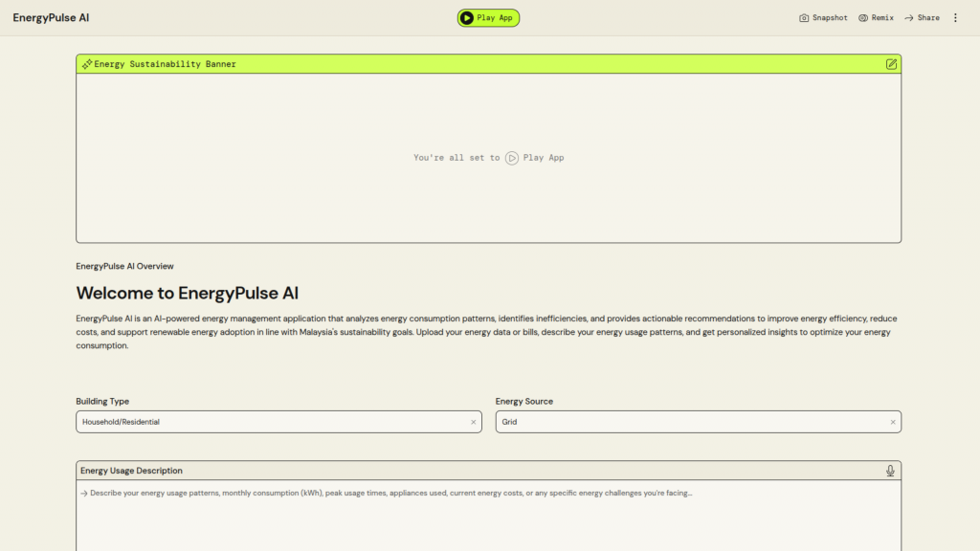980x551 pixels.
Task: Click the green Play App button
Action: pyautogui.click(x=488, y=17)
